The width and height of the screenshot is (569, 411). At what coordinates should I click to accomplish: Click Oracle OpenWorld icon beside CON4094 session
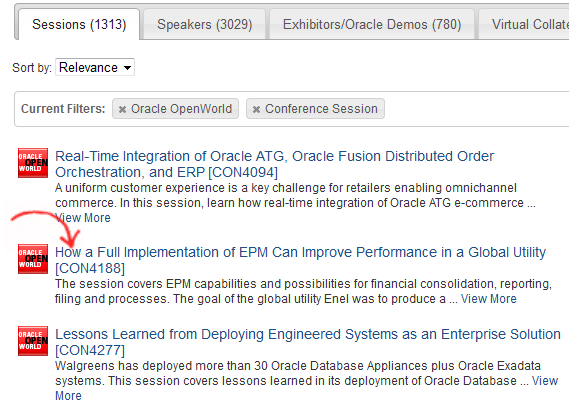pyautogui.click(x=33, y=163)
